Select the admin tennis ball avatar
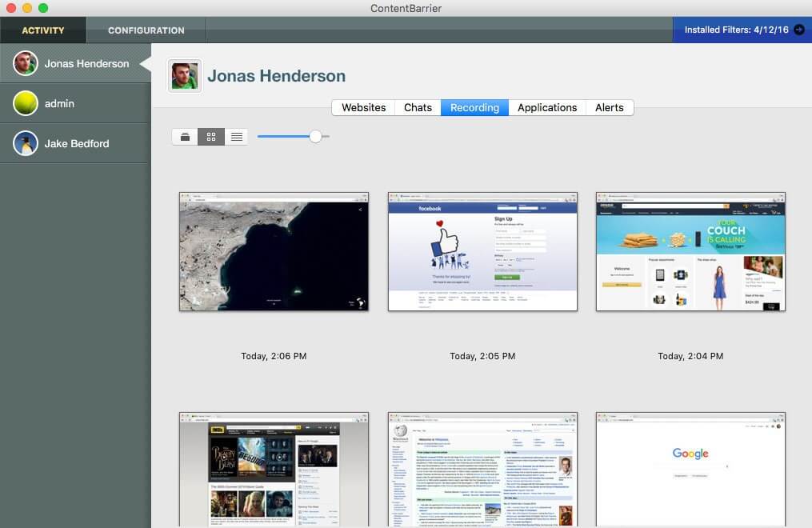The width and height of the screenshot is (812, 528). 26,103
